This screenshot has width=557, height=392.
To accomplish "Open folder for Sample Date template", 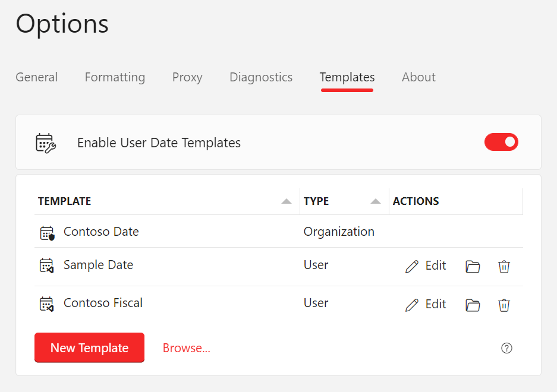I will (473, 266).
